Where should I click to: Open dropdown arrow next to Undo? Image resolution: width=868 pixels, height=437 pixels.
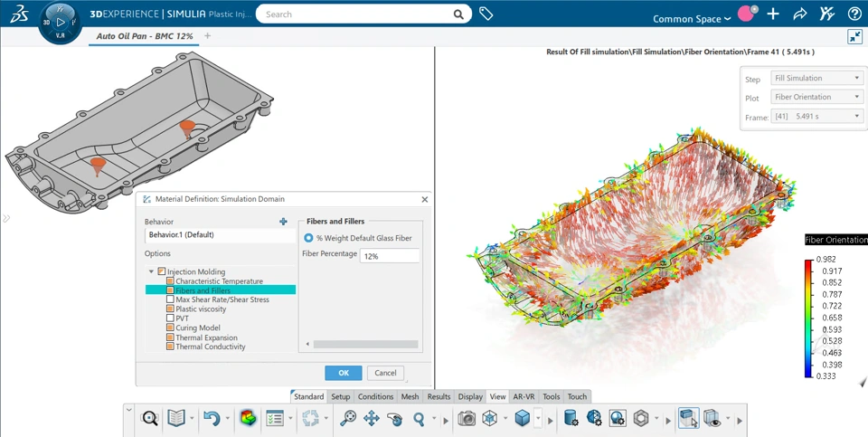pyautogui.click(x=227, y=419)
